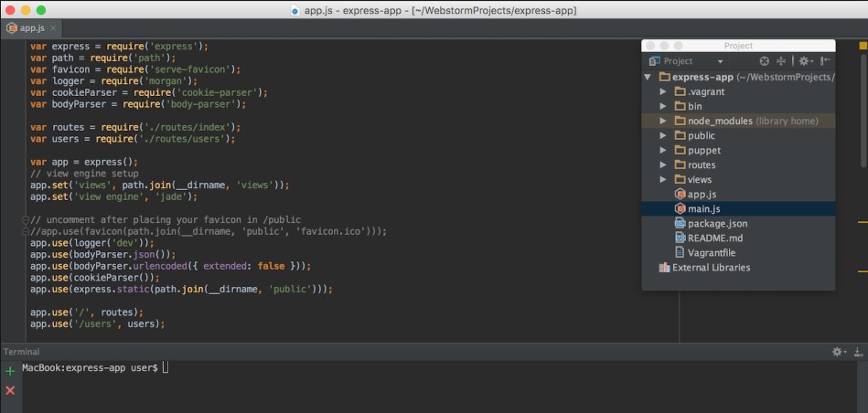The image size is (868, 413).
Task: Click the comment '// view engine setup'
Action: coord(84,174)
